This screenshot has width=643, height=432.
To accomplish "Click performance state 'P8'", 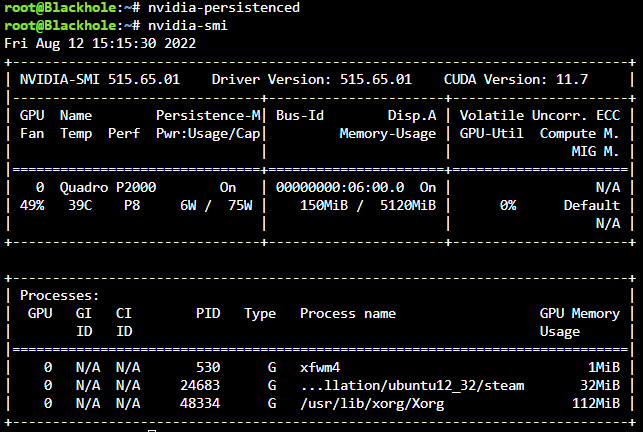I will 132,205.
